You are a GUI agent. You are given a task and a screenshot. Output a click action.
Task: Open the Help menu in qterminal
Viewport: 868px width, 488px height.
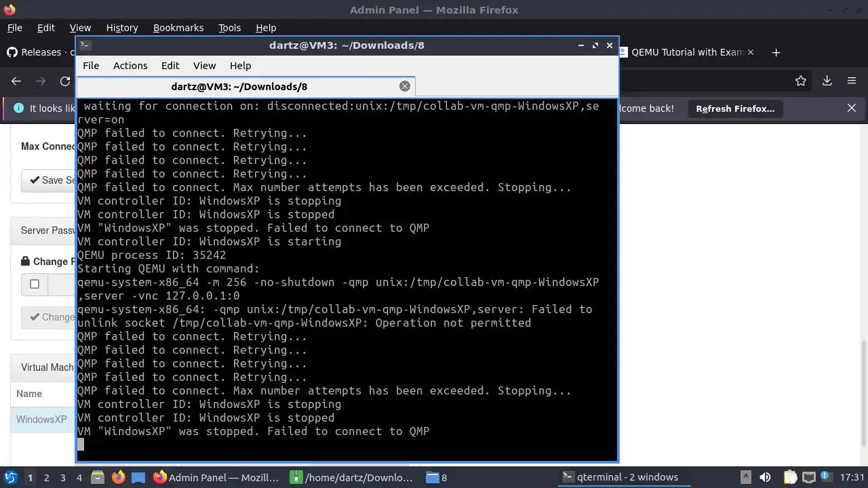click(x=241, y=66)
